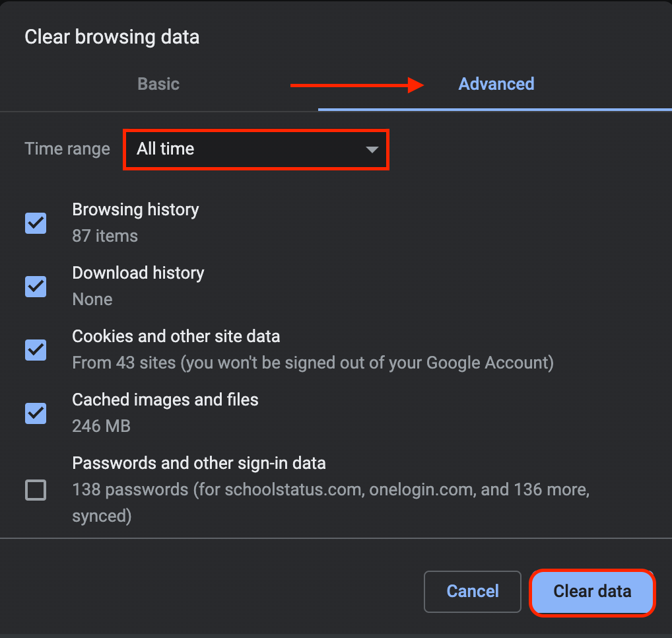The image size is (672, 638).
Task: Click the '87 items' text
Action: [105, 236]
